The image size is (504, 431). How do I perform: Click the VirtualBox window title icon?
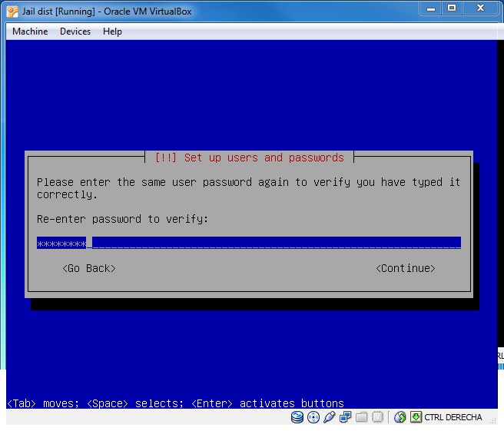12,12
